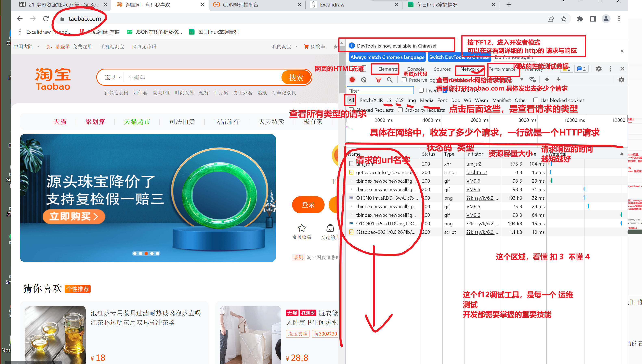Open the 天猫超市 link

tap(137, 122)
